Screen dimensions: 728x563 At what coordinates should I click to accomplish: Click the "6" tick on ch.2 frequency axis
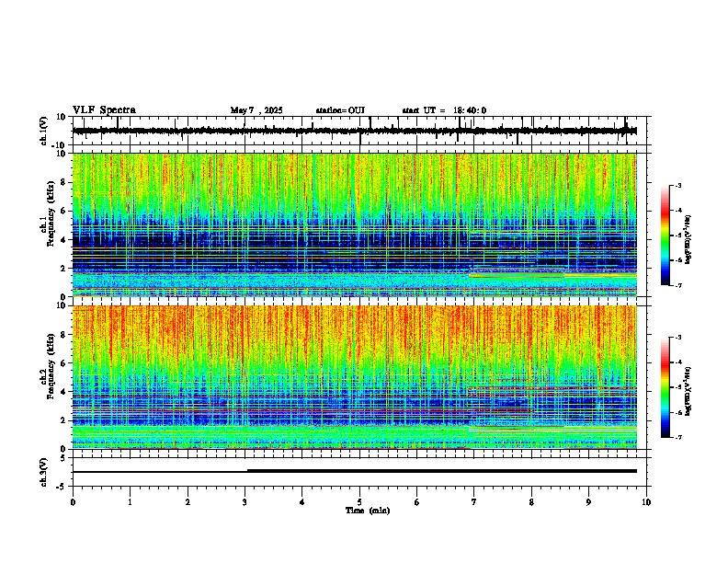coord(63,363)
